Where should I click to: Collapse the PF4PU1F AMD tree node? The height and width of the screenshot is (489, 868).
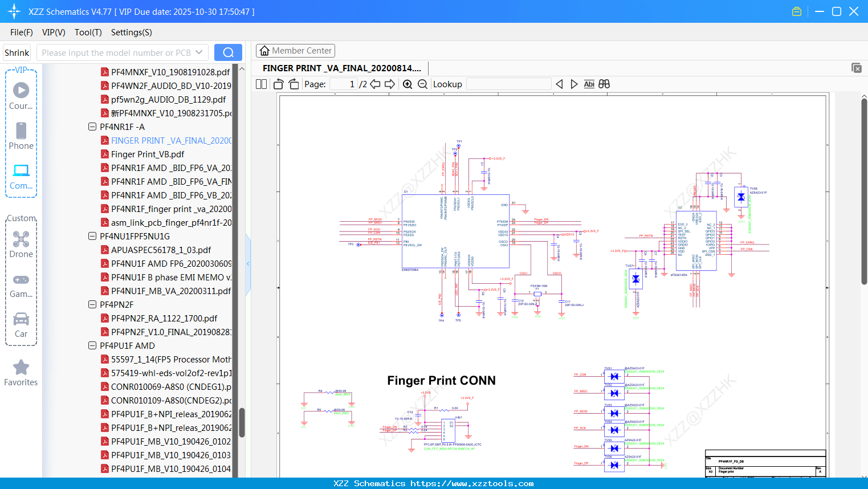pyautogui.click(x=92, y=345)
